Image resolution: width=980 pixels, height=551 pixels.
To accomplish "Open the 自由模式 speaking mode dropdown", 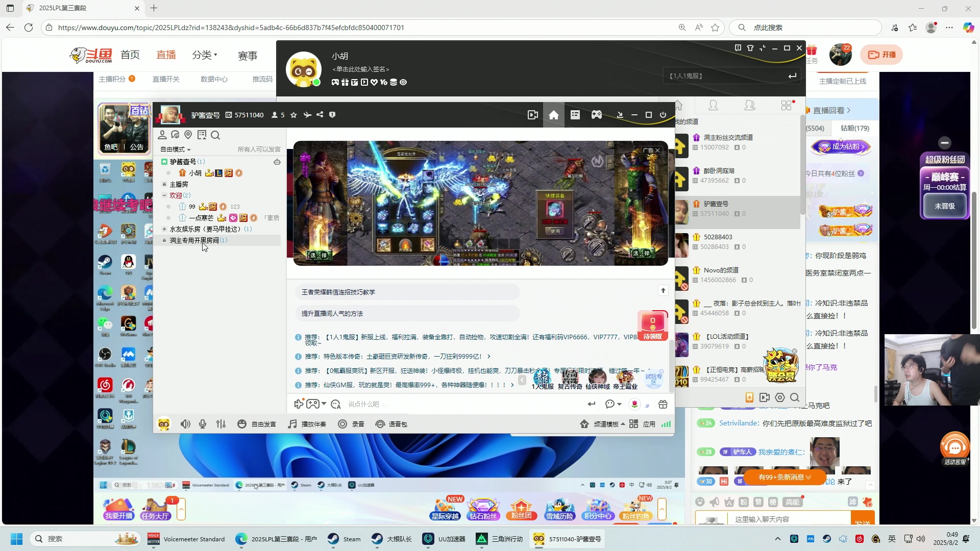I will pos(176,149).
